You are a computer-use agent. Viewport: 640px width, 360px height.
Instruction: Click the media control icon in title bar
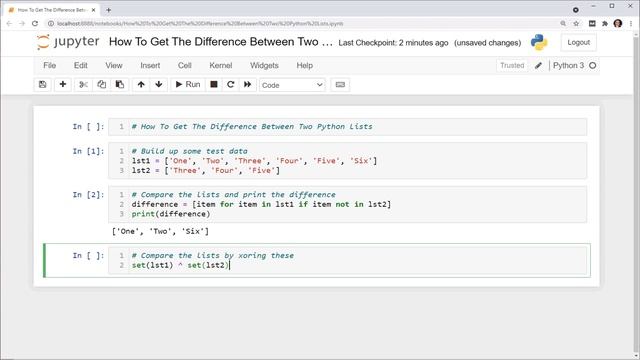pos(576,10)
